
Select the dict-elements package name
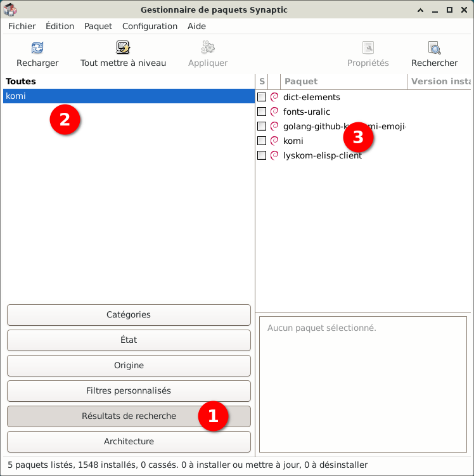click(311, 97)
